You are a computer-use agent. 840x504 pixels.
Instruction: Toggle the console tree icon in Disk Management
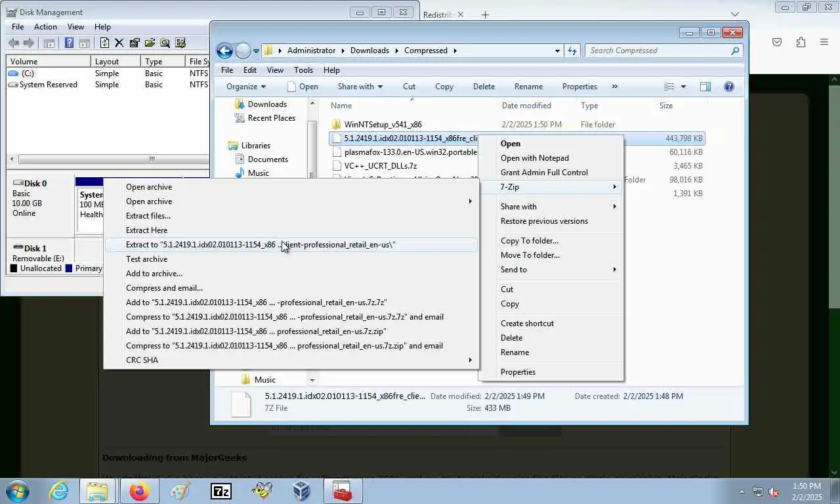tap(49, 43)
